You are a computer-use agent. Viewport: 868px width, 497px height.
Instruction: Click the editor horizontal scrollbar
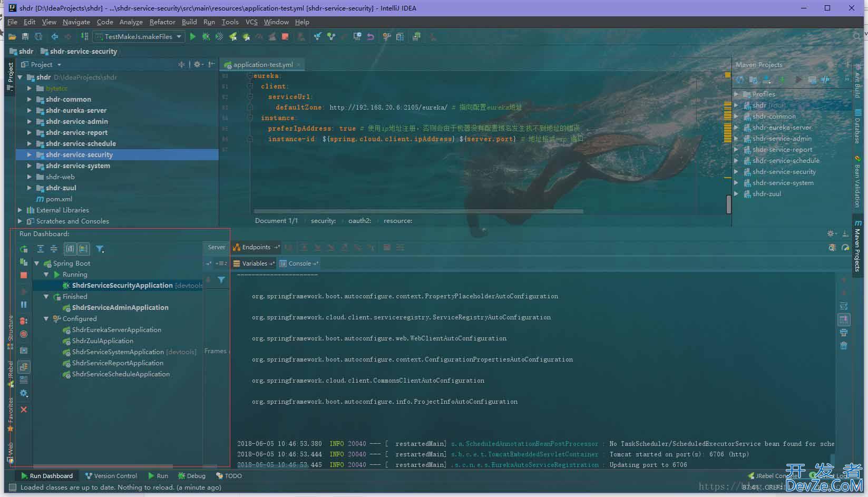(418, 211)
